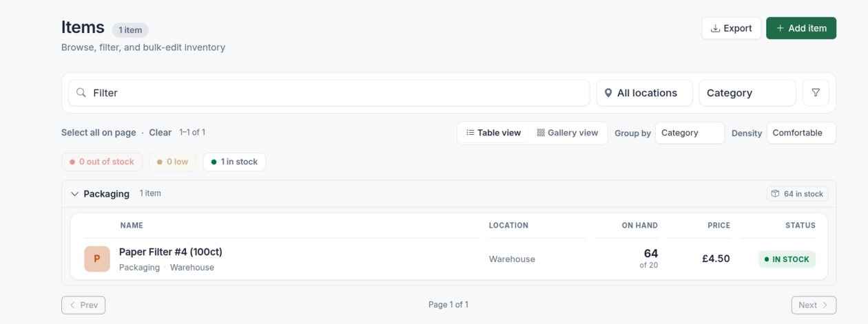
Task: Click the Export button
Action: [x=731, y=28]
